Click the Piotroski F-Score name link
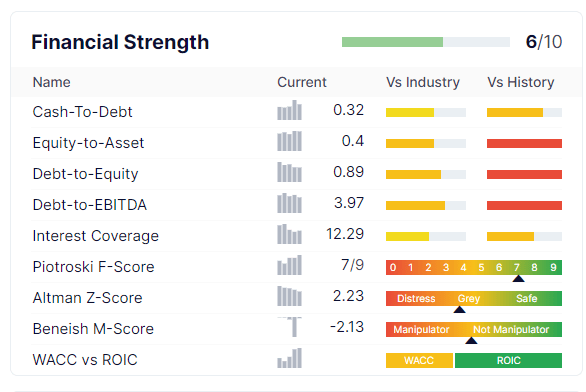This screenshot has width=586, height=392. pyautogui.click(x=93, y=267)
